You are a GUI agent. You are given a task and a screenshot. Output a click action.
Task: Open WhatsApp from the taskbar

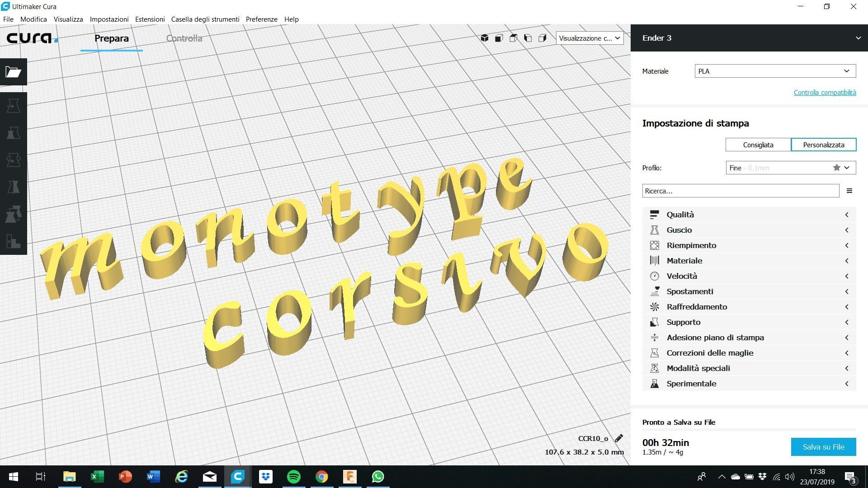click(378, 477)
